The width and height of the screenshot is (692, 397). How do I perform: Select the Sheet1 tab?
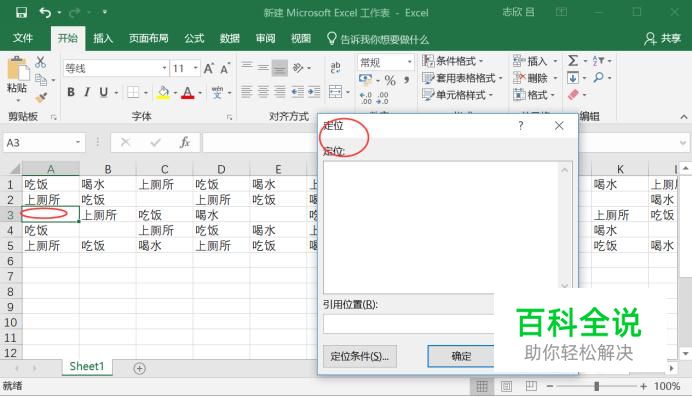87,366
